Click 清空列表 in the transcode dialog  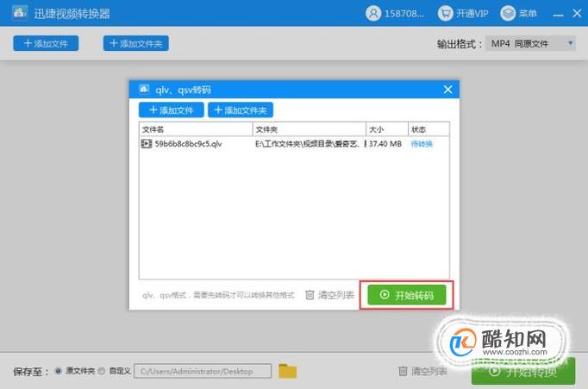pyautogui.click(x=329, y=295)
